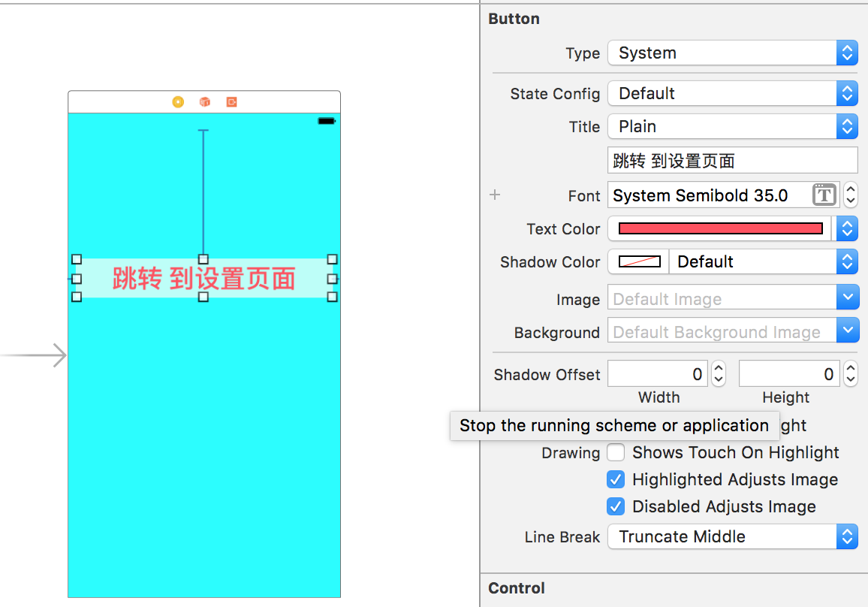868x607 pixels.
Task: Click the yellow View Controller icon
Action: [x=178, y=102]
